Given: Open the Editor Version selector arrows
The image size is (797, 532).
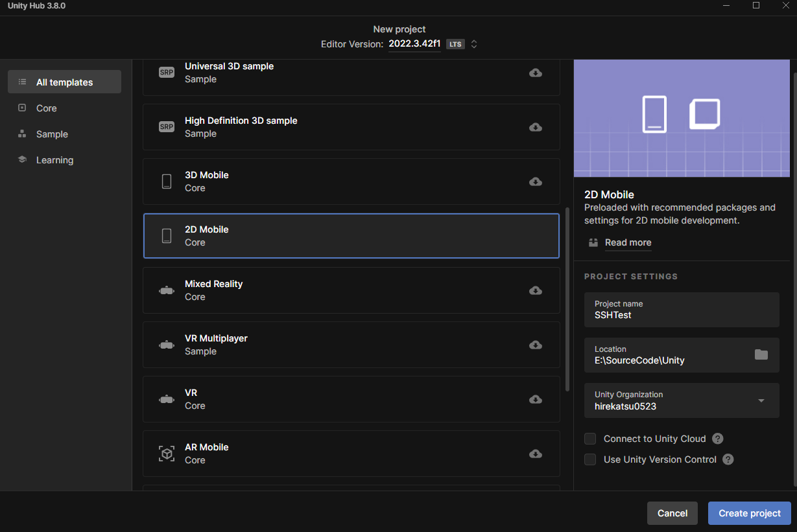Looking at the screenshot, I should coord(474,44).
